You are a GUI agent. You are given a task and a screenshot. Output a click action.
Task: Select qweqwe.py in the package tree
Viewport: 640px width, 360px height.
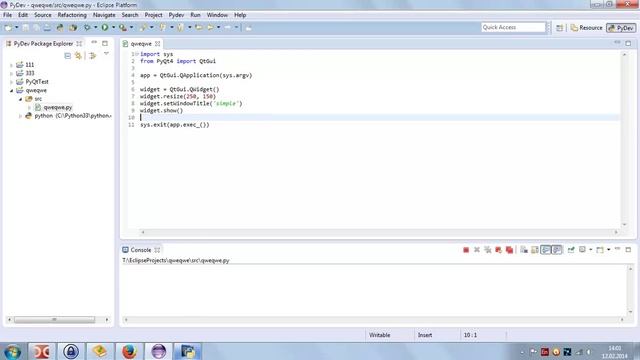58,107
